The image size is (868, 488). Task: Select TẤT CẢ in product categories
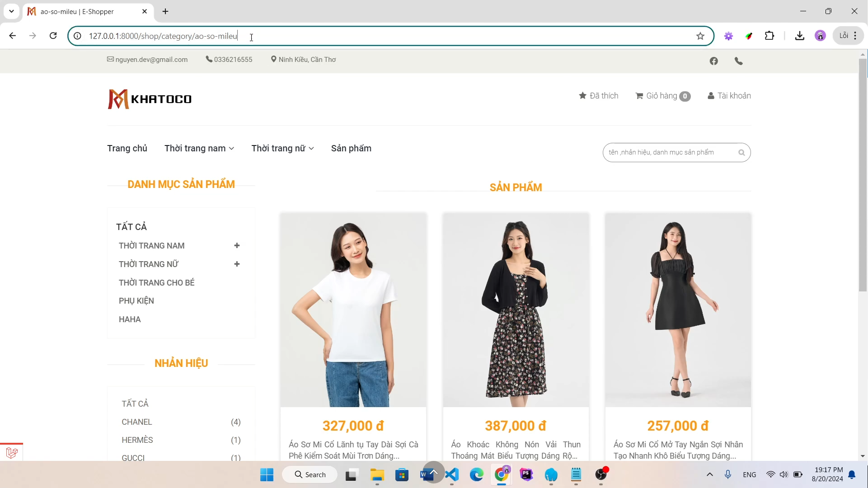click(x=131, y=227)
